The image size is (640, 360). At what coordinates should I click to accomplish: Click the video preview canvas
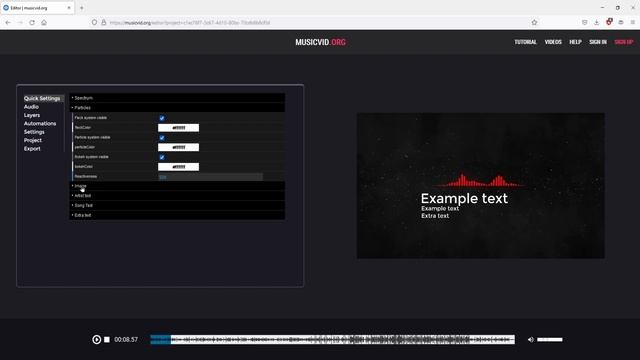481,186
